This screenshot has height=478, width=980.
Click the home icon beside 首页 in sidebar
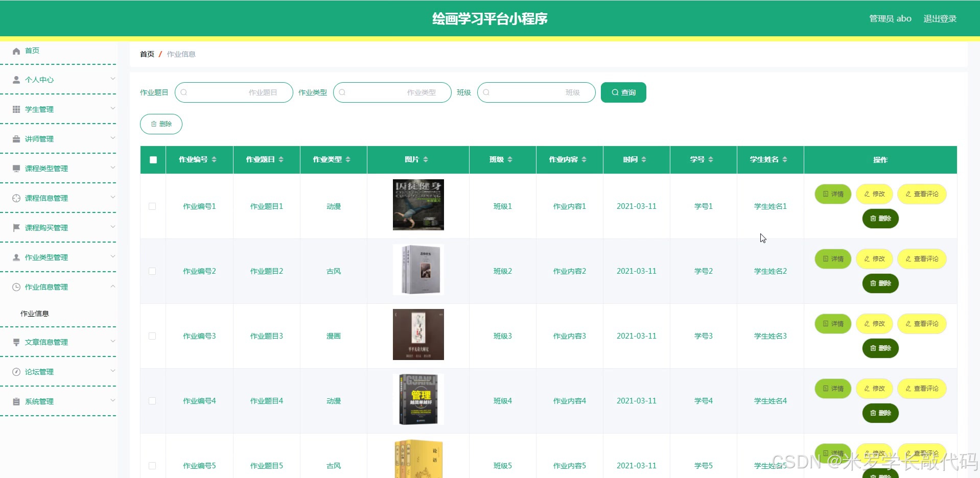[x=16, y=51]
